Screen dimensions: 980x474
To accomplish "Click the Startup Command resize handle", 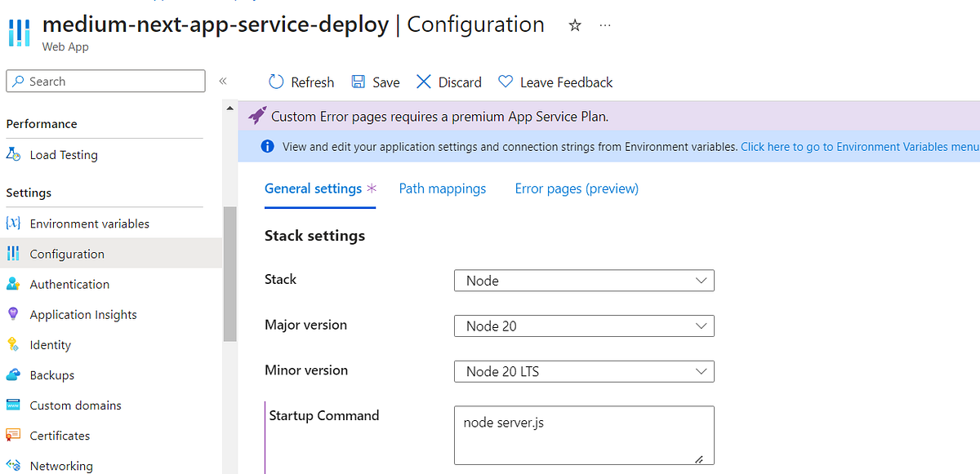I will [700, 458].
